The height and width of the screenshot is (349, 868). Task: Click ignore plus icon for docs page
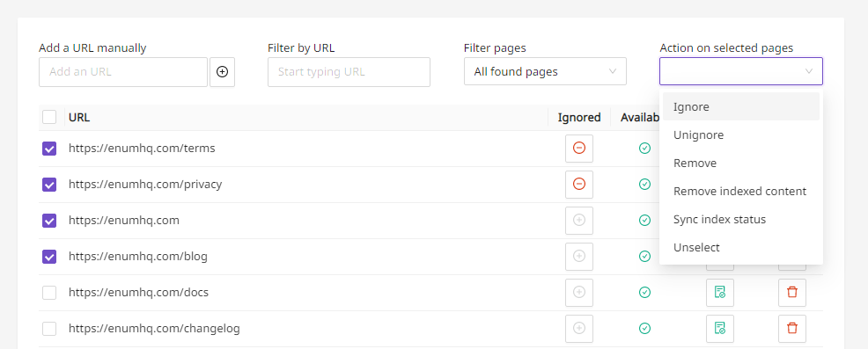coord(579,292)
